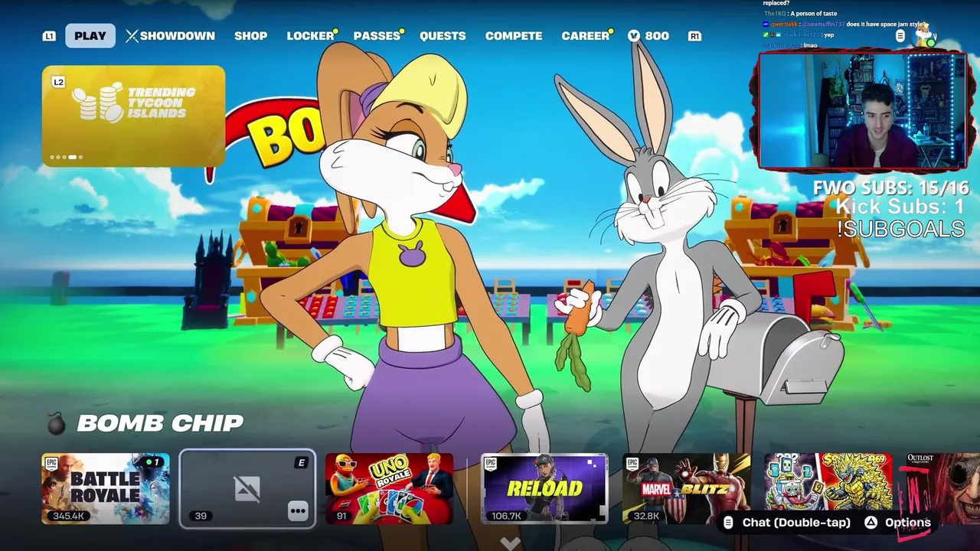Select the Reload game tile

pos(544,489)
